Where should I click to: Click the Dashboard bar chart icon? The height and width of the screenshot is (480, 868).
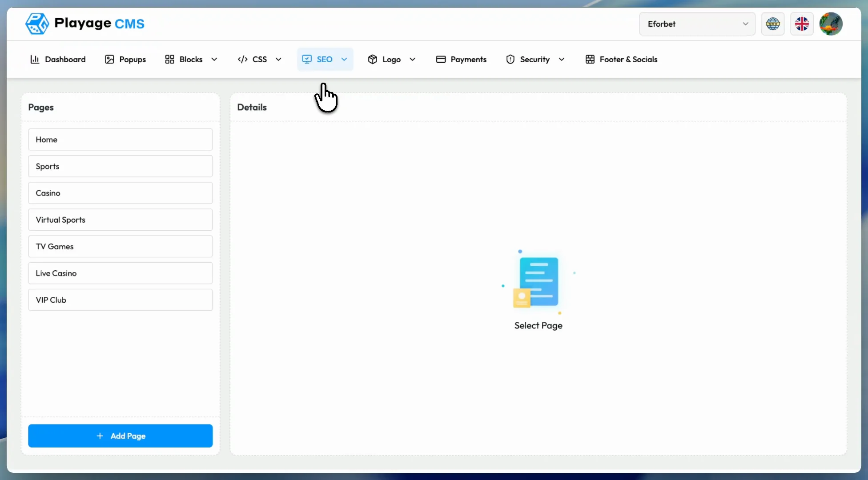point(35,60)
